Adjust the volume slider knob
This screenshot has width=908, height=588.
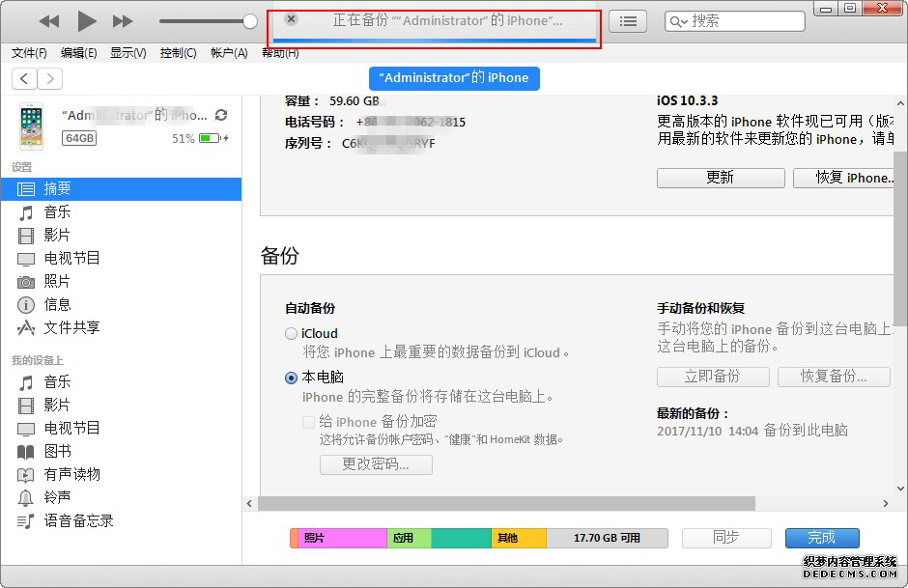pyautogui.click(x=249, y=21)
